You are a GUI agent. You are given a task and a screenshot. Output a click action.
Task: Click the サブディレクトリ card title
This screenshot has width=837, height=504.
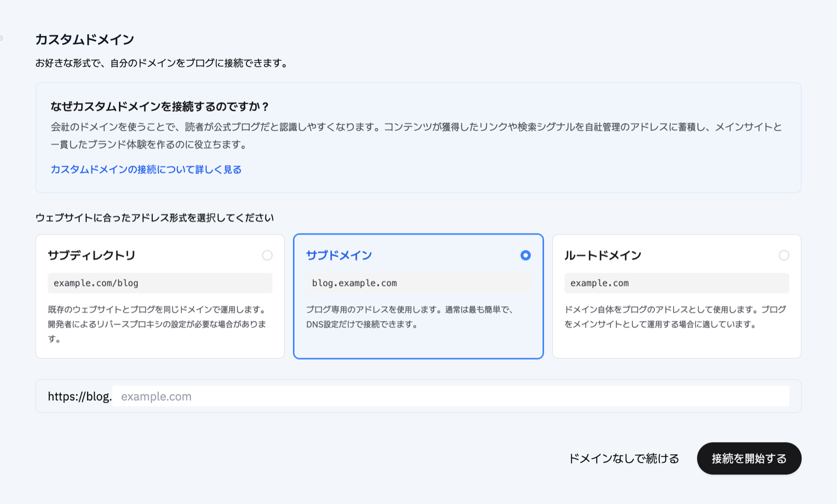92,255
